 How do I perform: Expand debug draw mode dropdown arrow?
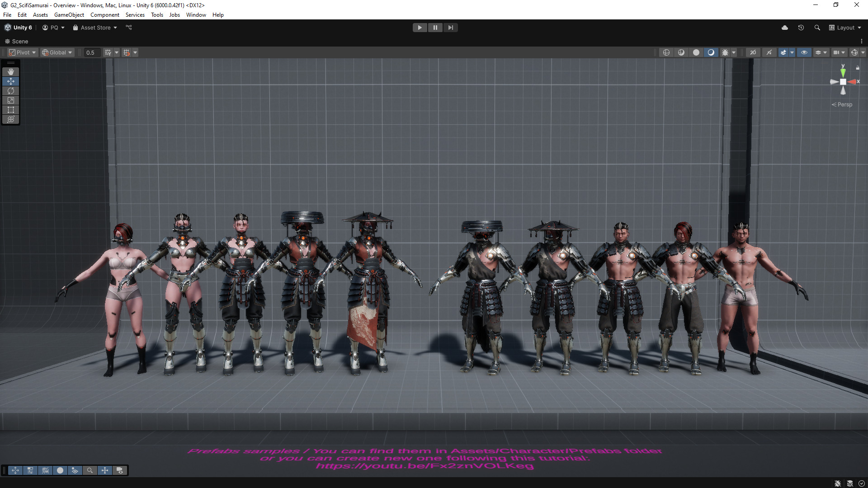tap(734, 52)
